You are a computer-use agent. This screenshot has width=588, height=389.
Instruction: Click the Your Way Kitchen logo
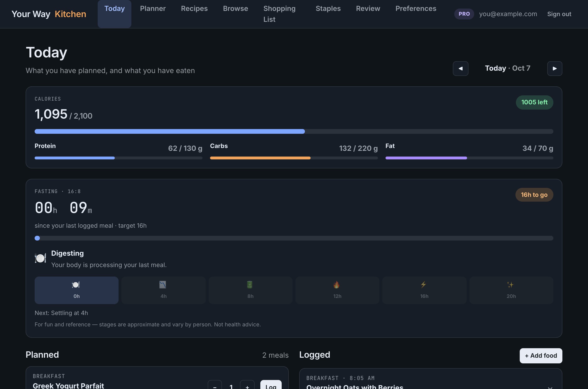[49, 14]
